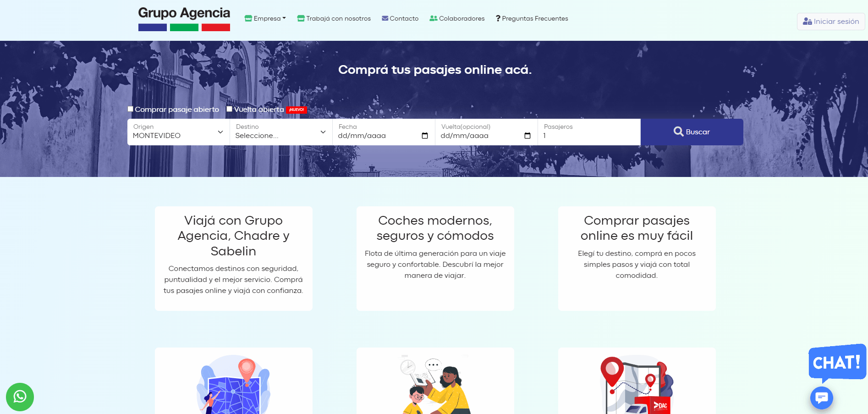Open the WhatsApp chat icon

click(x=20, y=397)
